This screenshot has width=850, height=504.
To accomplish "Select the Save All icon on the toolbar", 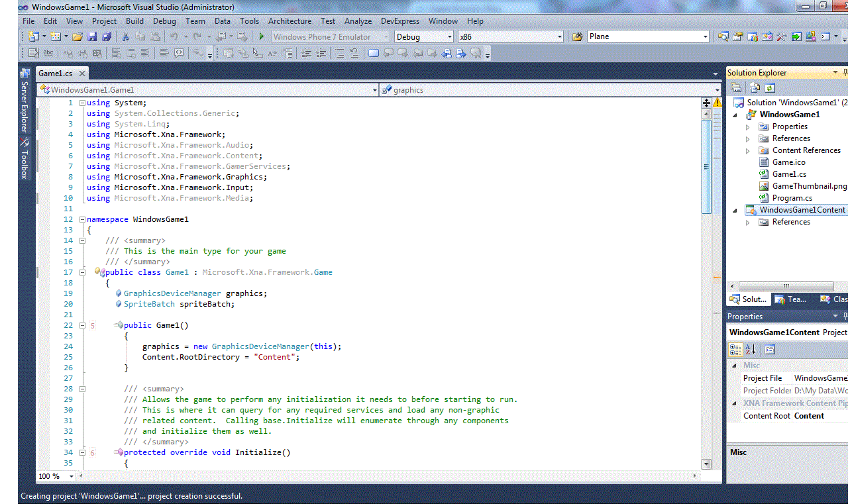I will pos(106,36).
